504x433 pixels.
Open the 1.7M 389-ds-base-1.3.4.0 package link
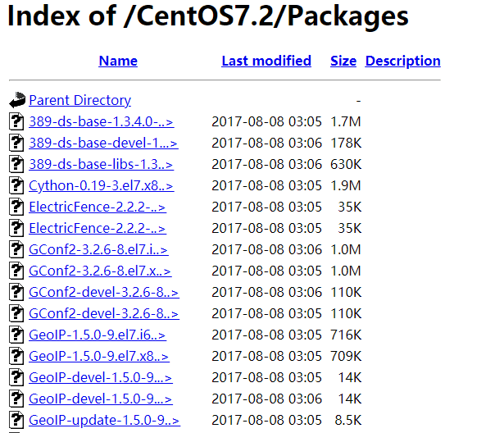[x=101, y=122]
